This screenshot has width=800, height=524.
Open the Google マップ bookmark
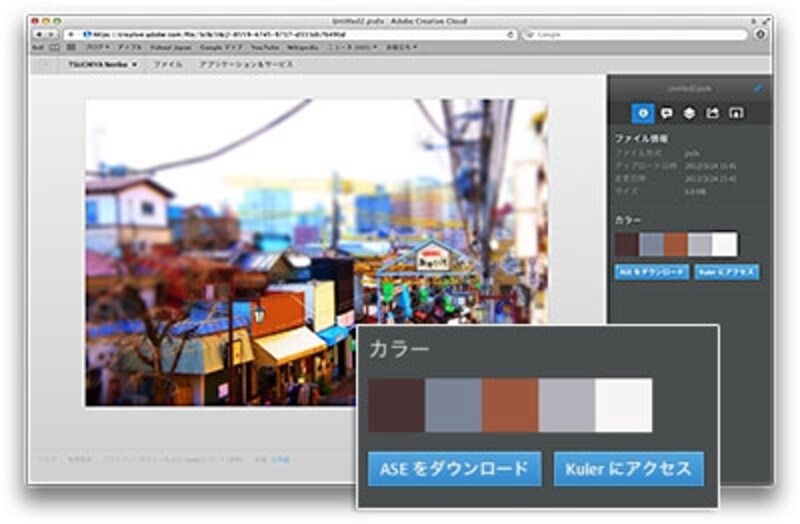(221, 47)
